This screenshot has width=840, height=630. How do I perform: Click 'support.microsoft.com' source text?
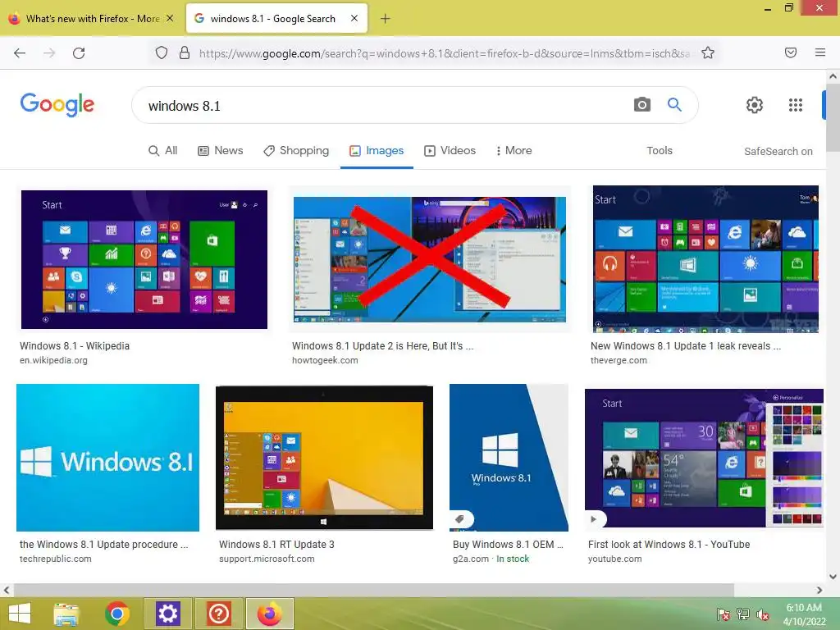click(x=267, y=559)
